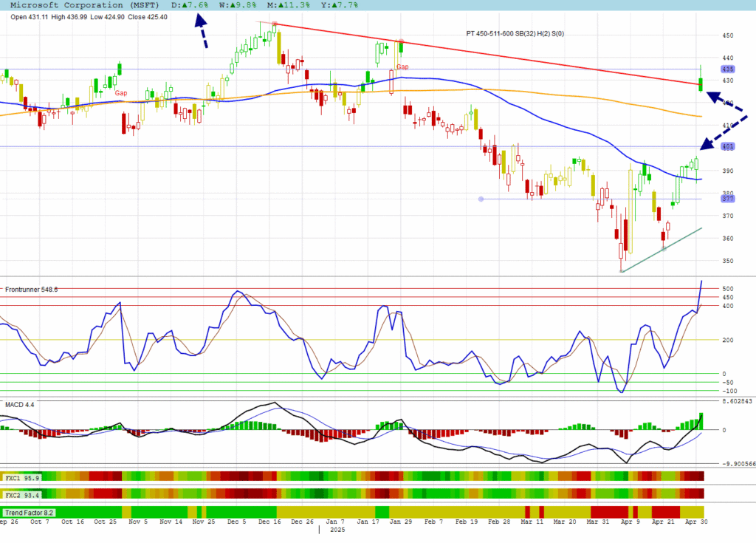
Task: Click the Jan 7 date on the time axis
Action: coord(335,522)
